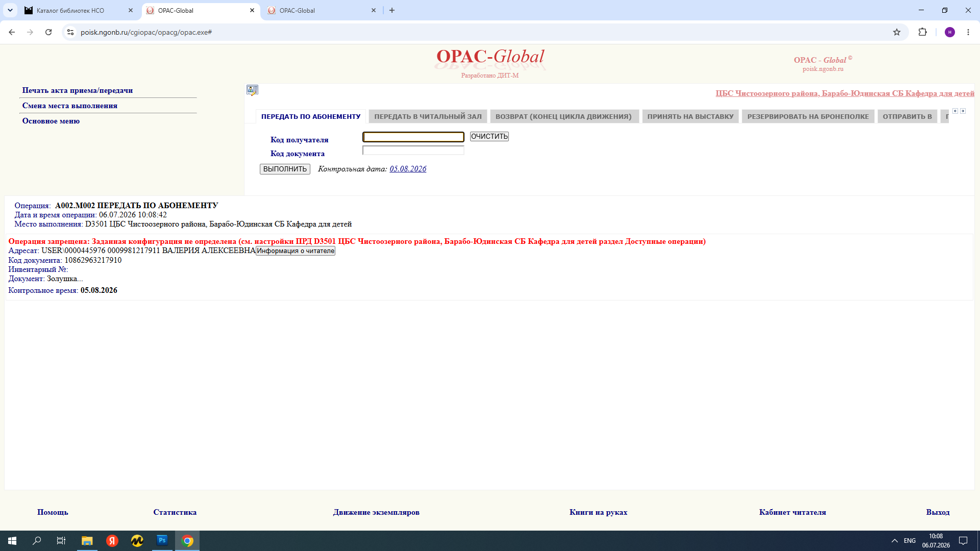Click the ОЧИСТИТЬ button
Viewport: 980px width, 551px height.
click(489, 136)
